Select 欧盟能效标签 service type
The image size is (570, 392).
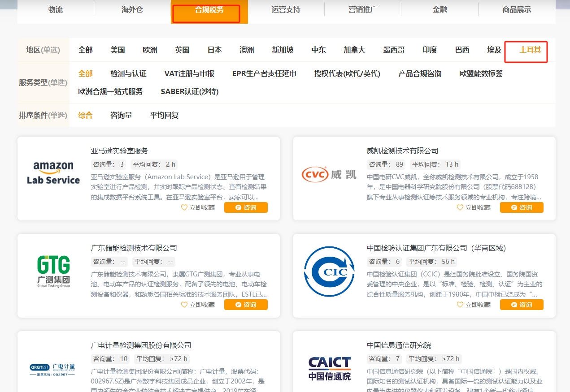(481, 73)
